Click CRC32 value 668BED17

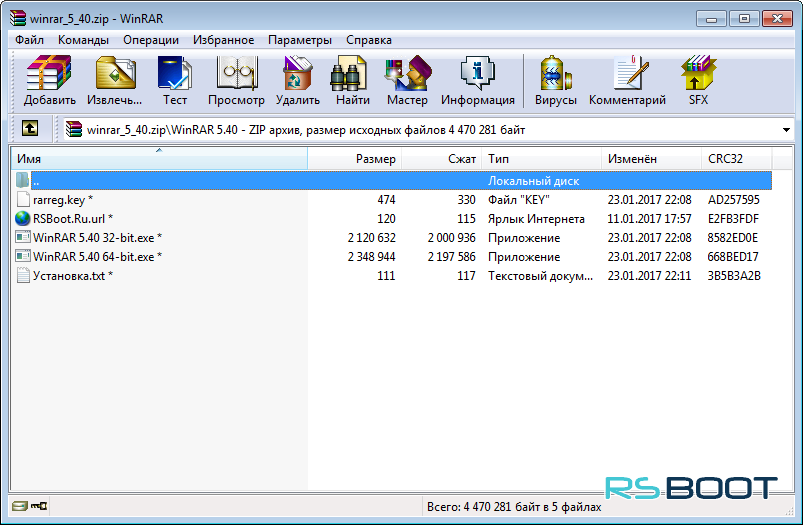tap(732, 257)
